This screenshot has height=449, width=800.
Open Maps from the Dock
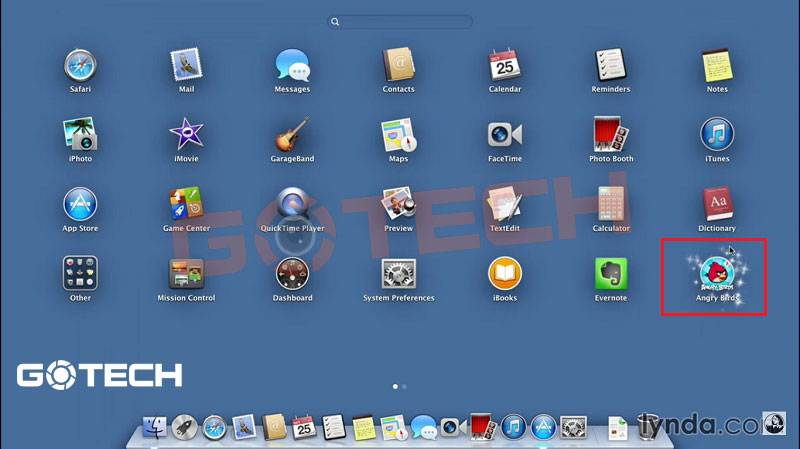pos(394,428)
